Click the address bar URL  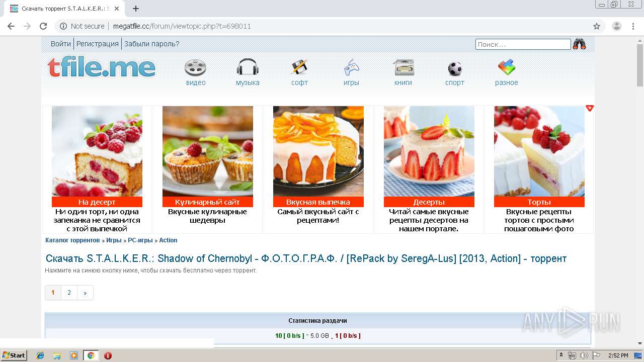pyautogui.click(x=182, y=26)
